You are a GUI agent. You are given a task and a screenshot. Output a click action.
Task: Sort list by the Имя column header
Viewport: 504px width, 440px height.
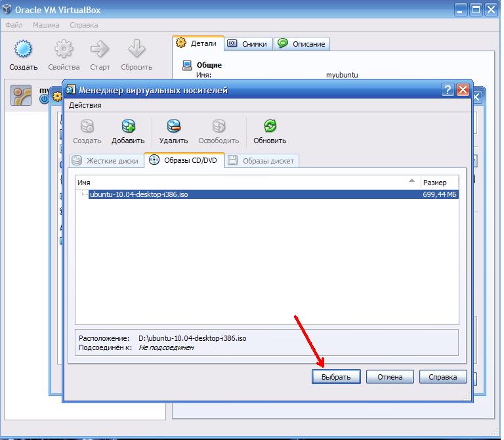pos(243,182)
